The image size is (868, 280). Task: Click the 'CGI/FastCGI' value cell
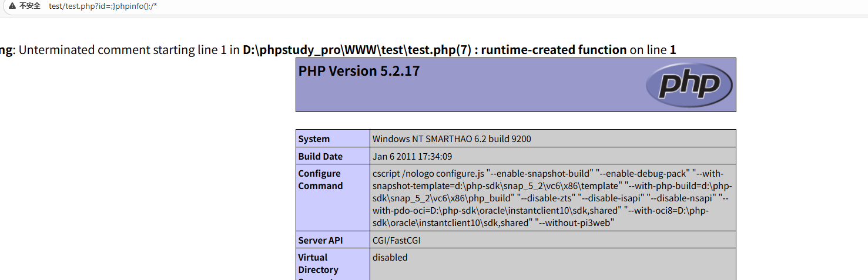pos(396,240)
